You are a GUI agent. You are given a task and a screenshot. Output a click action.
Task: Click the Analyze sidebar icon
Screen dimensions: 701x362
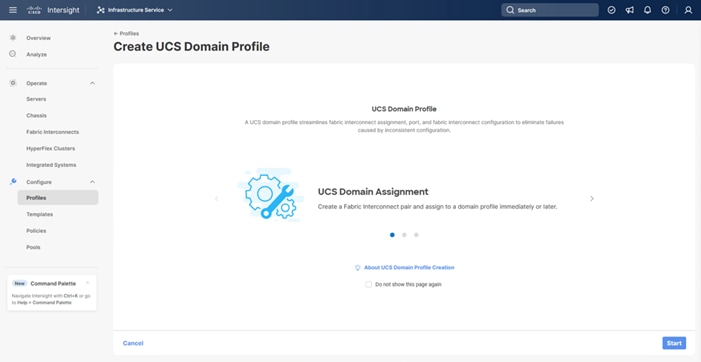click(13, 54)
